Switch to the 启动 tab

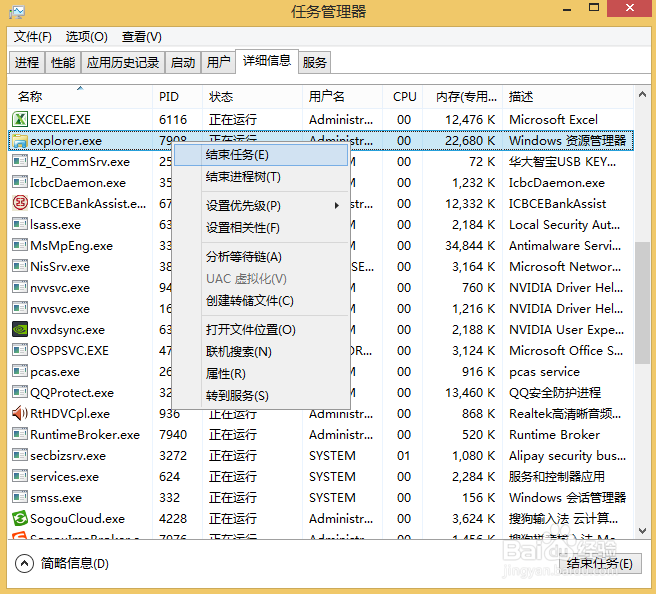point(183,63)
